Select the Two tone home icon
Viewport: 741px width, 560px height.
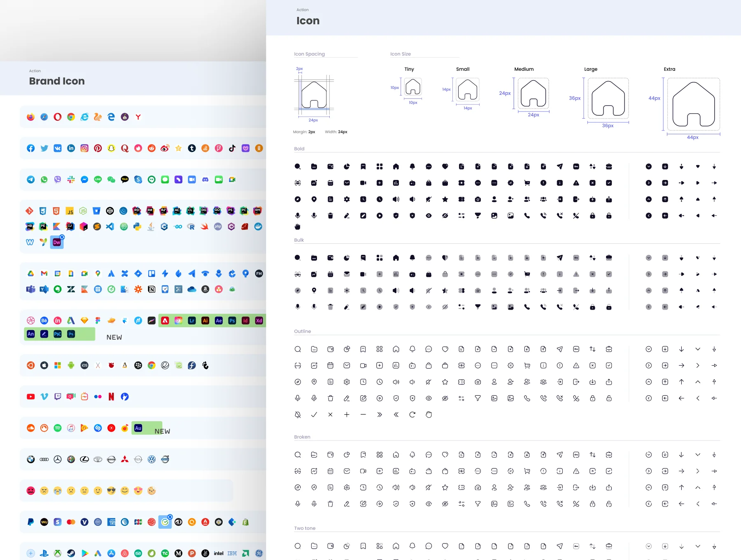(x=396, y=546)
